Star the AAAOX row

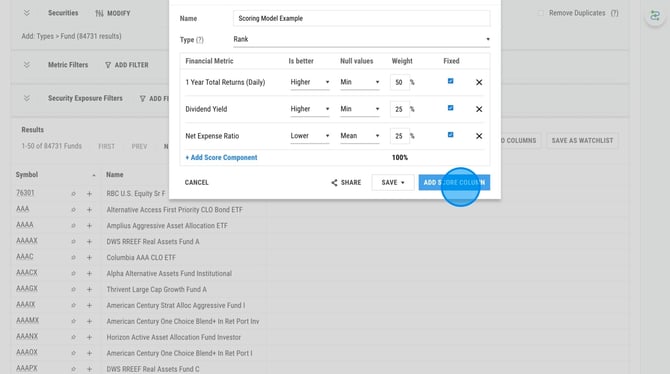click(x=73, y=353)
